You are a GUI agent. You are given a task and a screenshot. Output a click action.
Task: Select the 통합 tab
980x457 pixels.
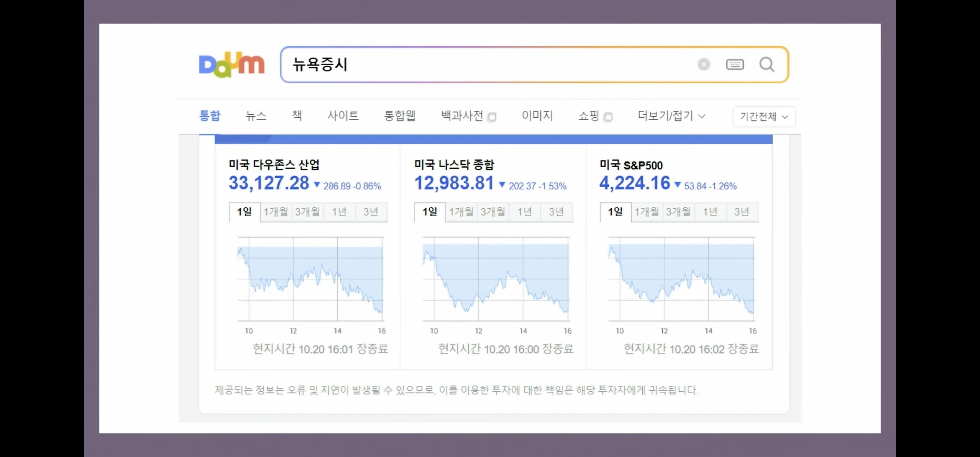point(210,116)
